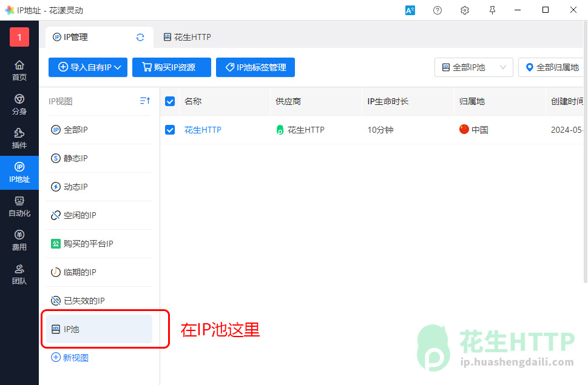This screenshot has height=385, width=588.
Task: Open IP池标签管理 button
Action: coord(255,67)
